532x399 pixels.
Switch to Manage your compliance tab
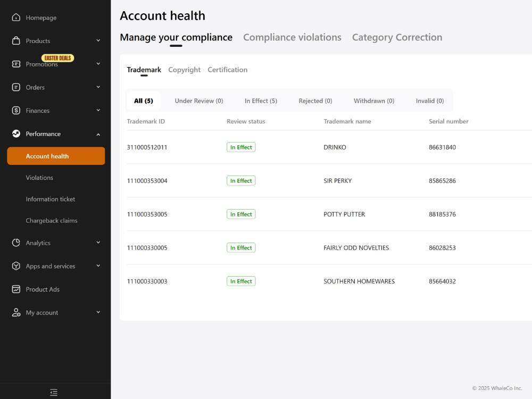(x=176, y=37)
